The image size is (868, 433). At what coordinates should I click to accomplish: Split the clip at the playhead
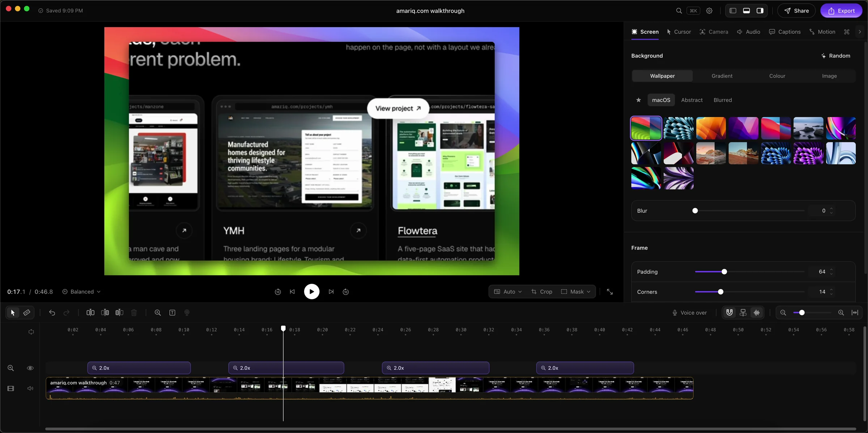tap(90, 313)
